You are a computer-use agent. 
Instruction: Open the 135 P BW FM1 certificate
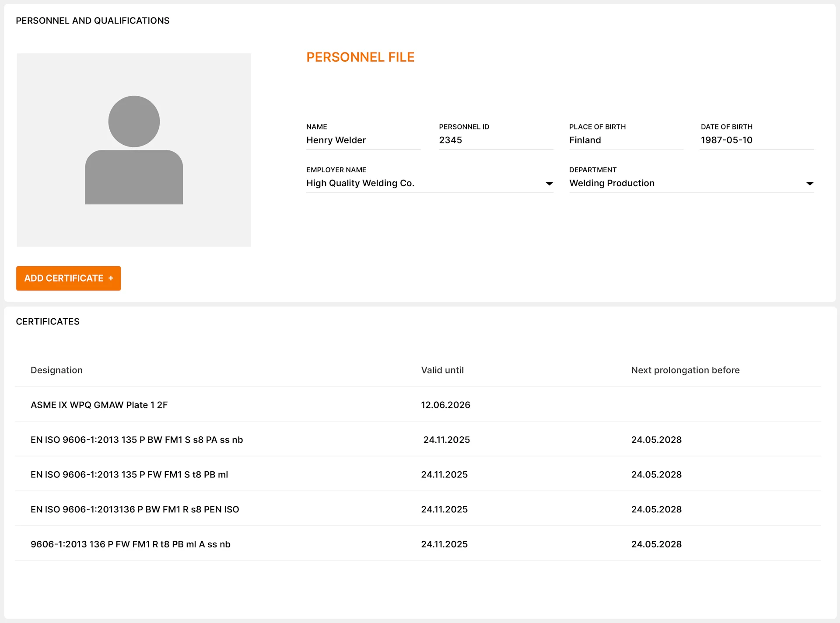click(136, 440)
